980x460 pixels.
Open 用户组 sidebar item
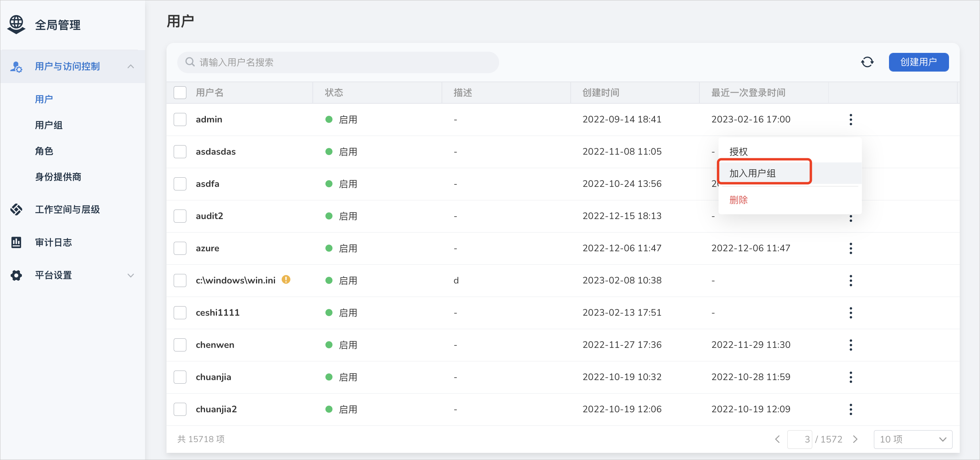(x=49, y=125)
